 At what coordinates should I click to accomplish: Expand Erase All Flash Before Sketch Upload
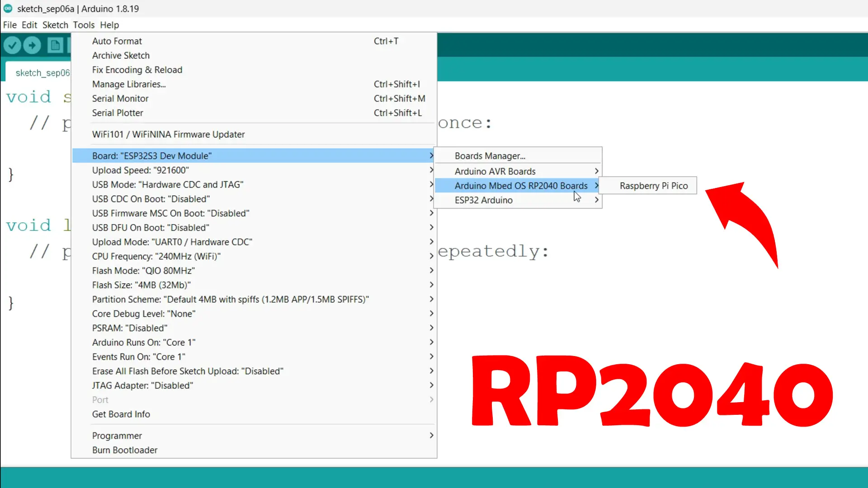coord(254,371)
